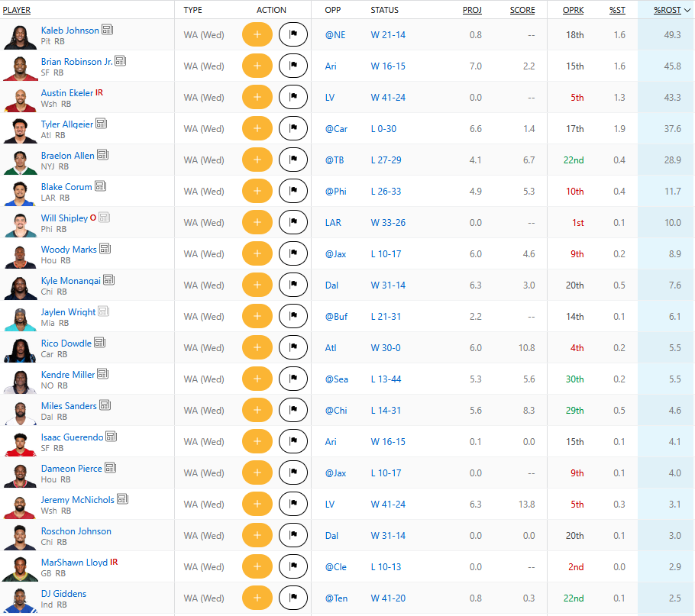Screen dimensions: 695x616
Task: Click Blake Corum's headshot thumbnail
Action: pos(21,194)
